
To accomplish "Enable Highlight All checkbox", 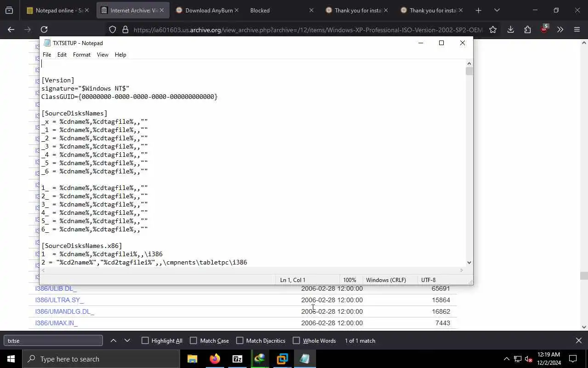I will pos(145,340).
